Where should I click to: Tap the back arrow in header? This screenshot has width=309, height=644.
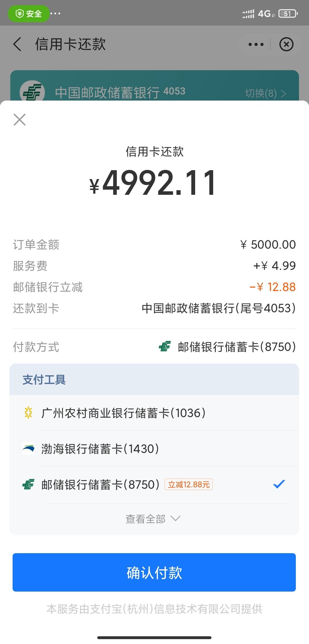click(x=17, y=44)
